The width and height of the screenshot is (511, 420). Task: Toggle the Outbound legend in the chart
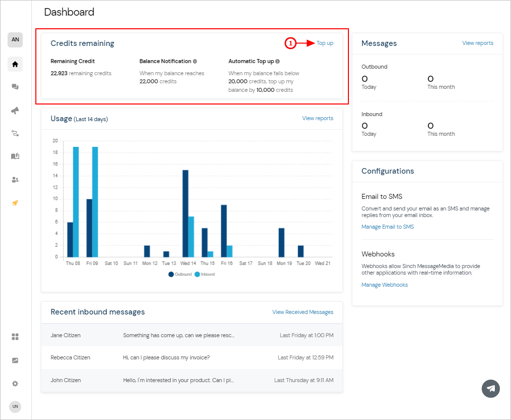[180, 274]
